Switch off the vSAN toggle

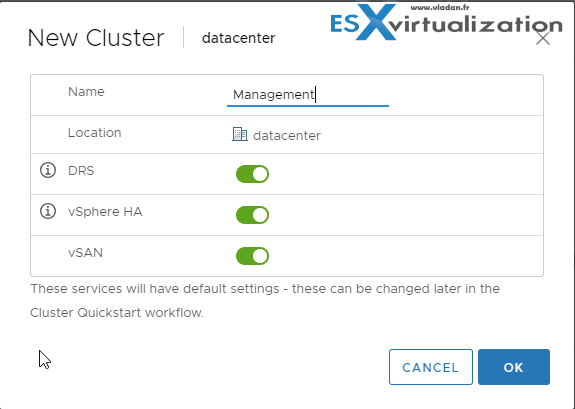[x=252, y=256]
